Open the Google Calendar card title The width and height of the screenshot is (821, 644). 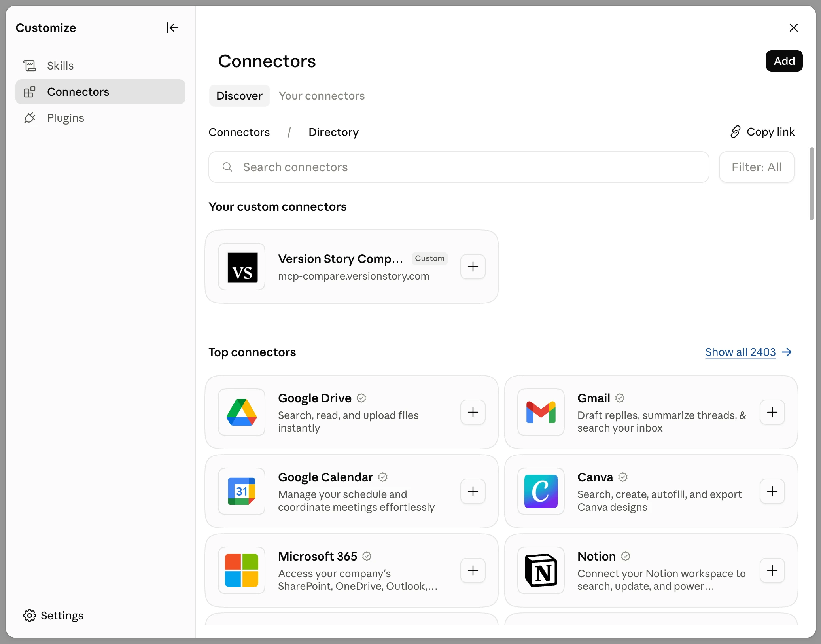[x=325, y=477]
